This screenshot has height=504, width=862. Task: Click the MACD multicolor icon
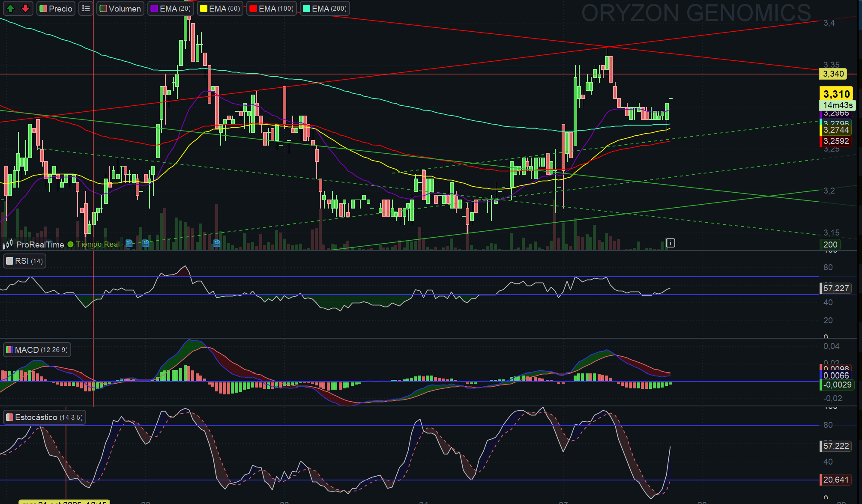tap(10, 350)
